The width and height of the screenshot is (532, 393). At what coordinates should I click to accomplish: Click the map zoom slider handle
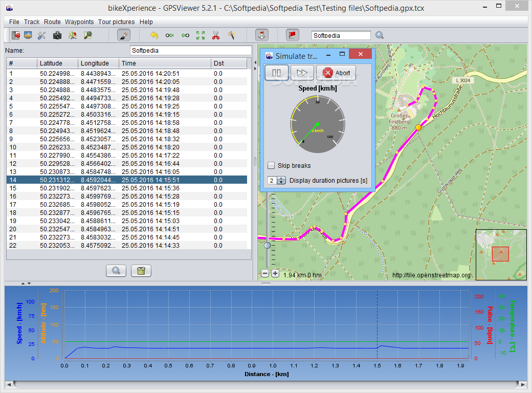[x=268, y=245]
